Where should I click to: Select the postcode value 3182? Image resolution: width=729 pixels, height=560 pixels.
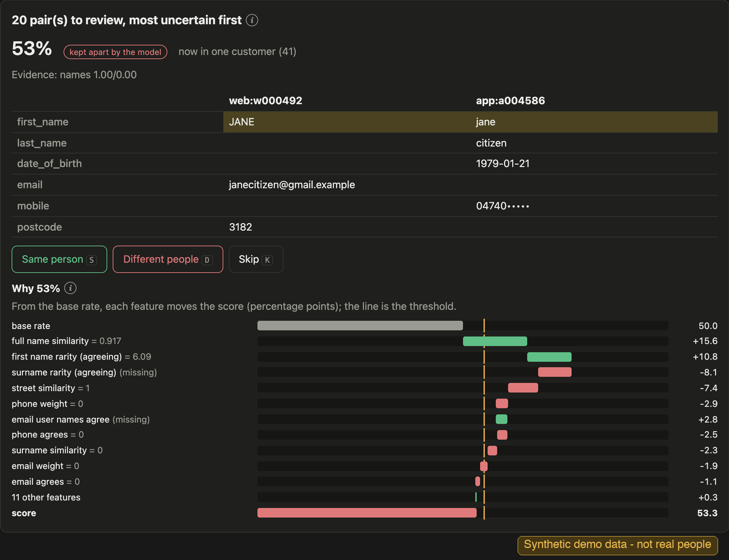point(241,227)
